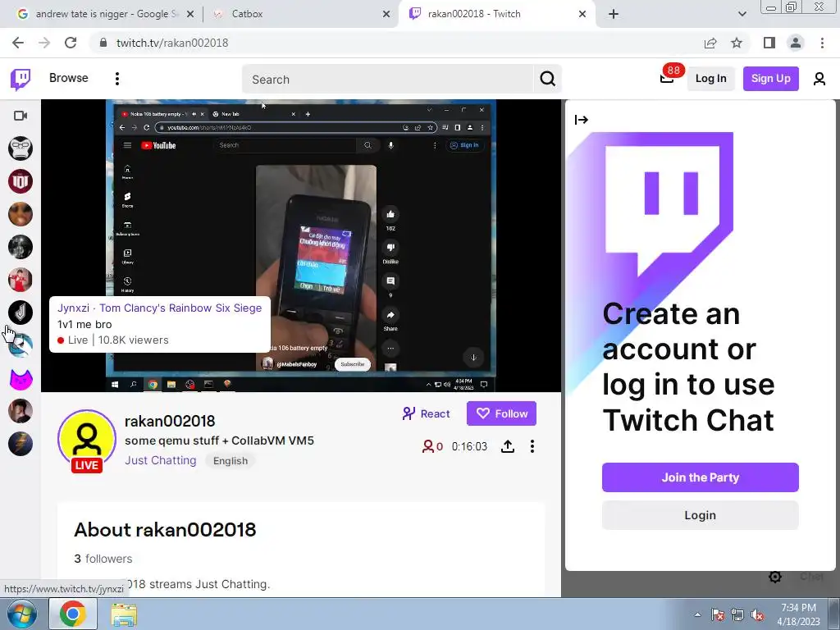Viewport: 840px width, 630px height.
Task: Open the stream's three-dot options menu
Action: click(x=532, y=446)
